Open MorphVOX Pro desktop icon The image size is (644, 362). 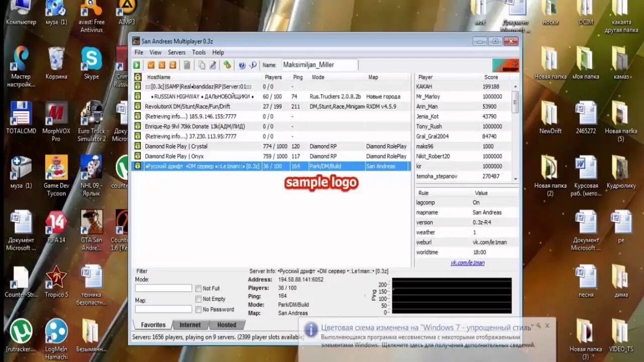tap(56, 122)
